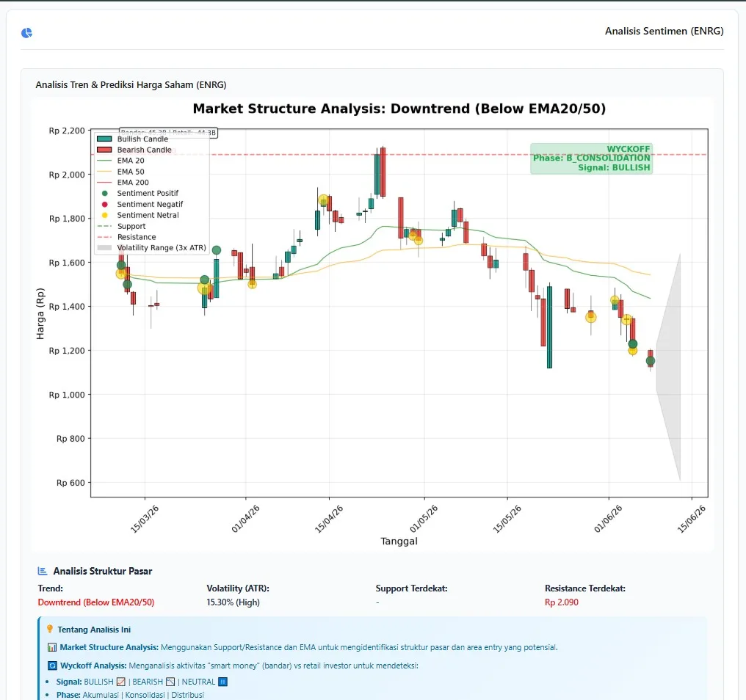Click the '01/04/26' date axis label
This screenshot has width=746, height=700.
pos(245,519)
